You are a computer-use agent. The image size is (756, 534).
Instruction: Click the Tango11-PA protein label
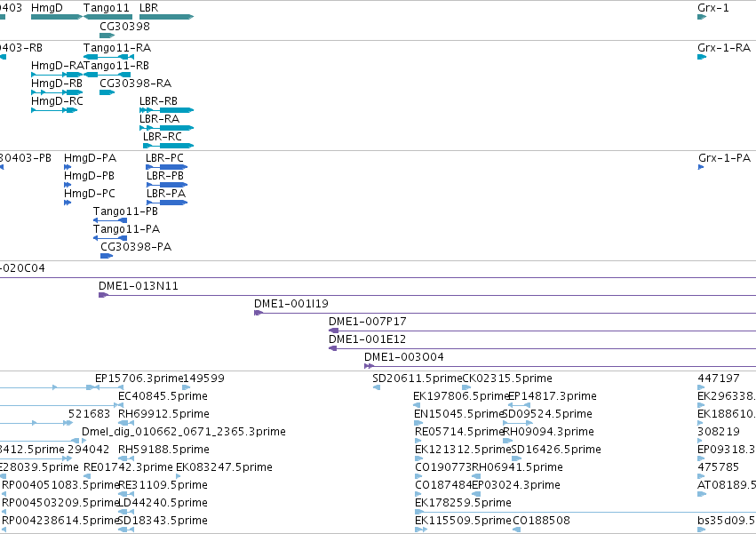pos(126,229)
